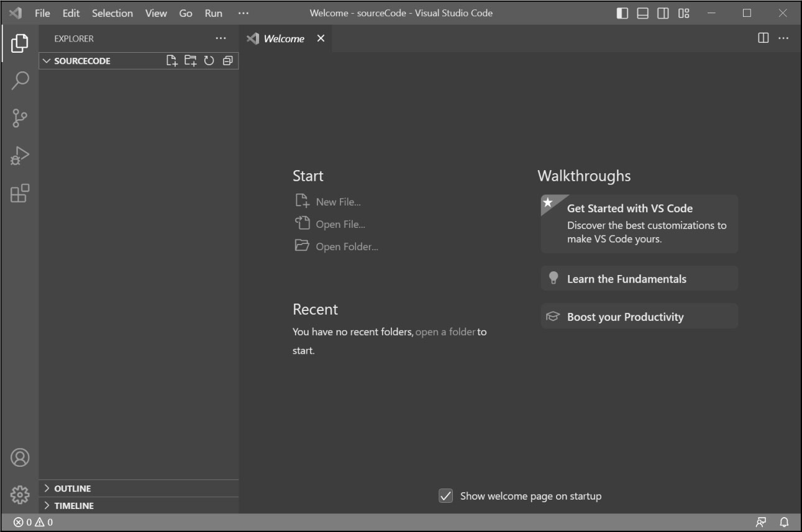Open the Source Control view

tap(20, 118)
